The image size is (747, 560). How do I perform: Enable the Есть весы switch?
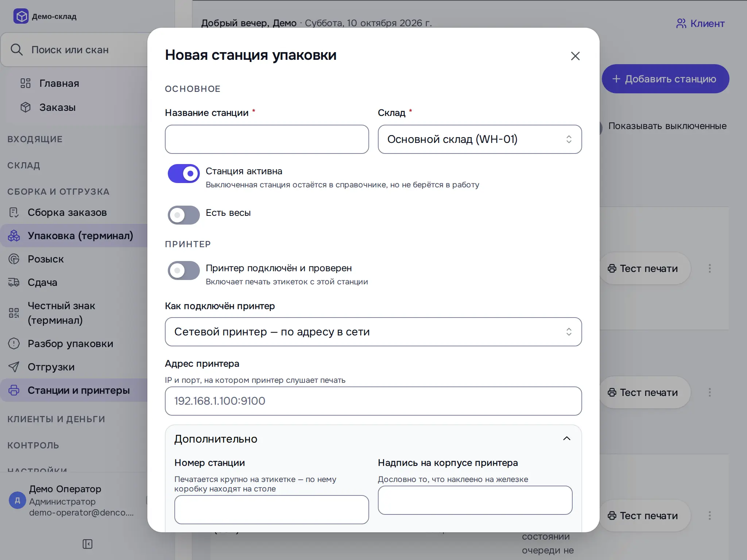pyautogui.click(x=184, y=215)
